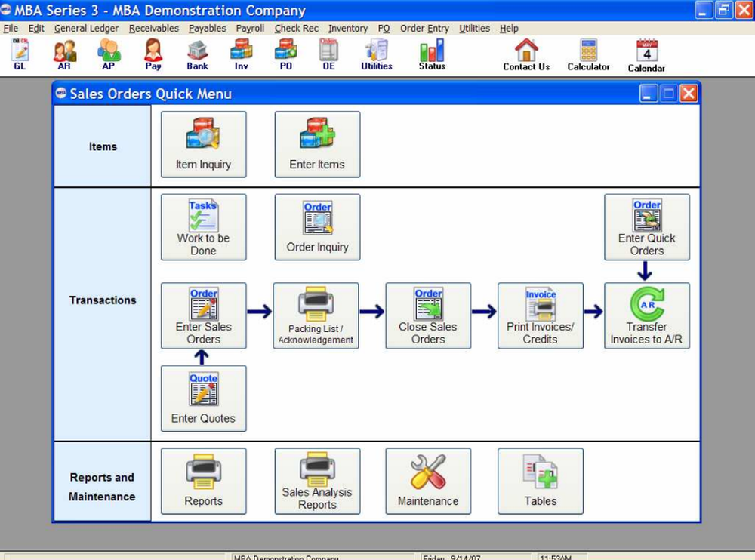Screen dimensions: 755x560
Task: Open the Payables menu
Action: click(x=207, y=29)
